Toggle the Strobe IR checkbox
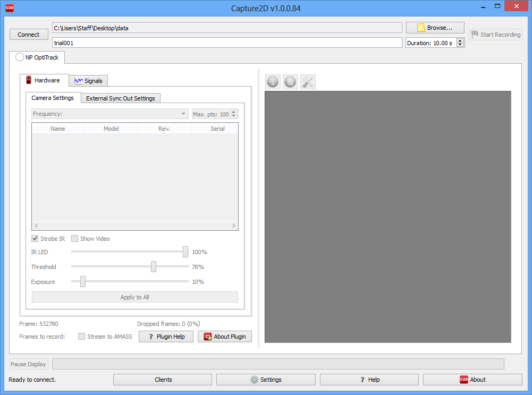This screenshot has width=532, height=395. pyautogui.click(x=35, y=239)
